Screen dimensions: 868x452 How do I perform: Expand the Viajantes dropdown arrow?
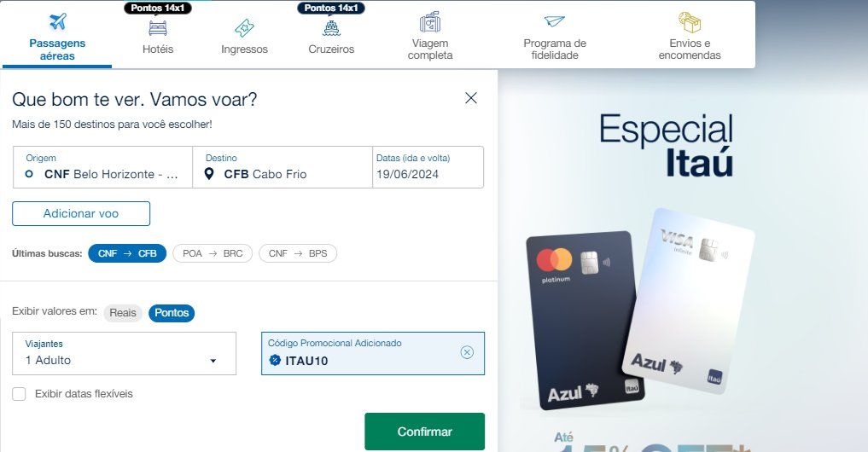(213, 361)
